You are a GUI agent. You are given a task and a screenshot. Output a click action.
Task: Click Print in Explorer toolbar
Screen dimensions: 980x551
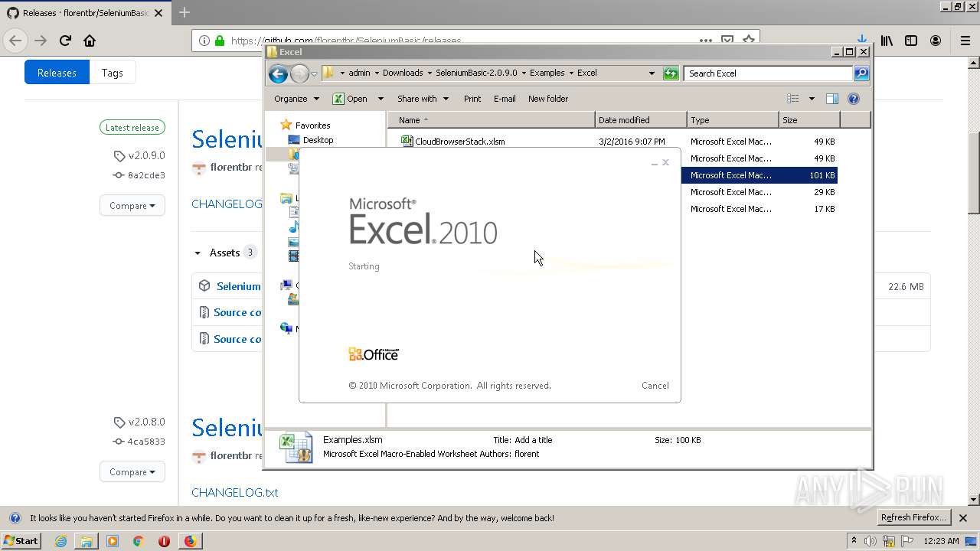point(472,99)
